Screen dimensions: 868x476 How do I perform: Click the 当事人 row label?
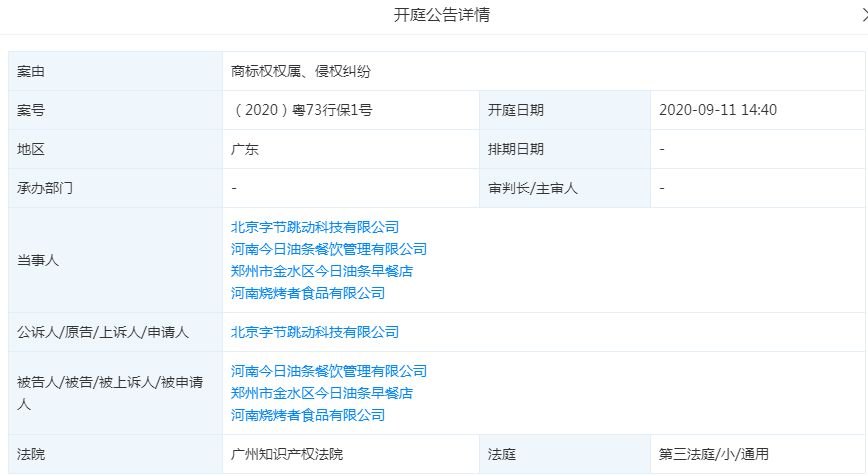pos(38,260)
